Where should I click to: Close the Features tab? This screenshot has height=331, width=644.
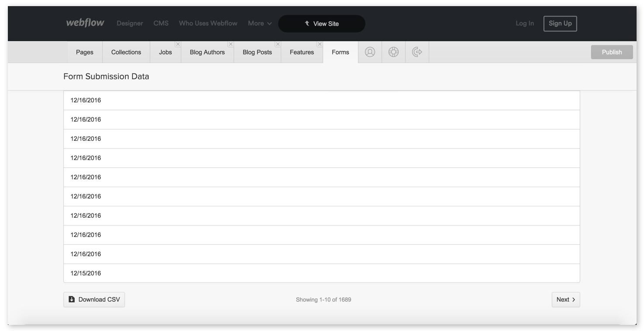coord(320,44)
